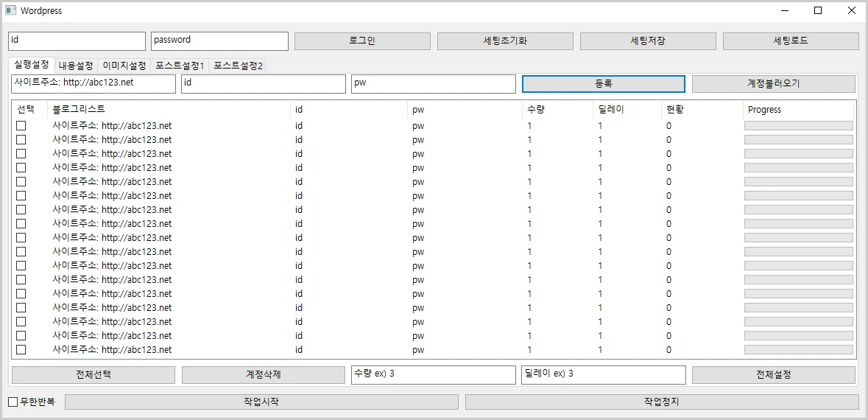The width and height of the screenshot is (868, 420).
Task: Save settings with the 세팅저장 button
Action: 648,41
